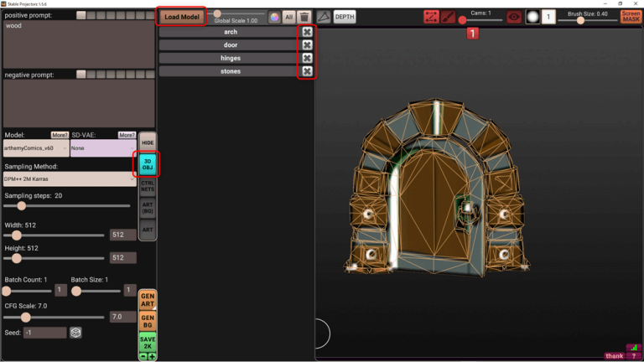Click the HIDE panel tab
Screen dimensions: 644x362
pos(148,142)
